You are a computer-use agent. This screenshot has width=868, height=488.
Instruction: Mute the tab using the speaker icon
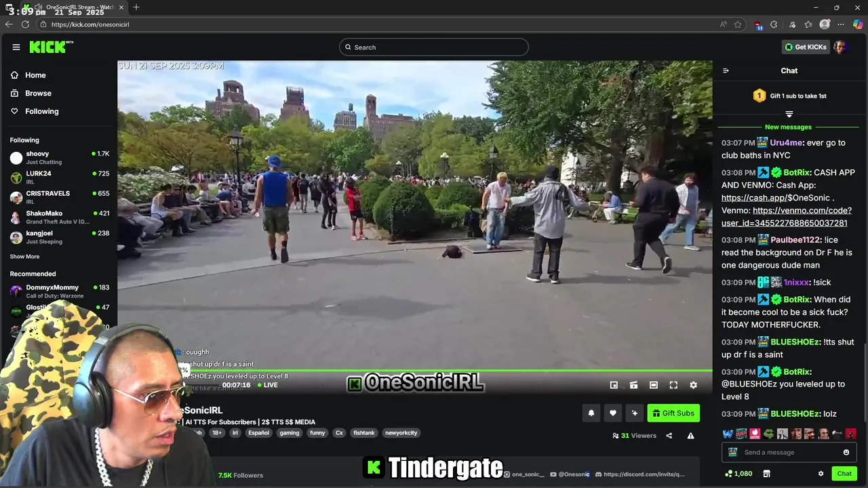(39, 7)
